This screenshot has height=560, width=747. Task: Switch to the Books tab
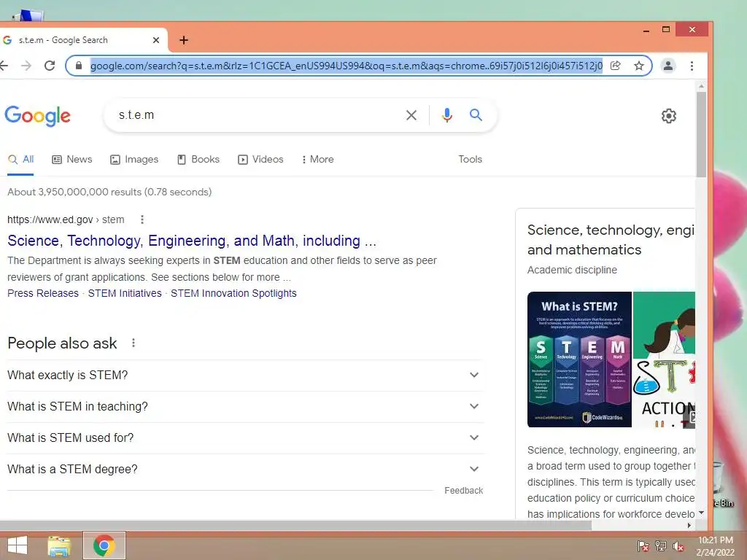(x=198, y=160)
